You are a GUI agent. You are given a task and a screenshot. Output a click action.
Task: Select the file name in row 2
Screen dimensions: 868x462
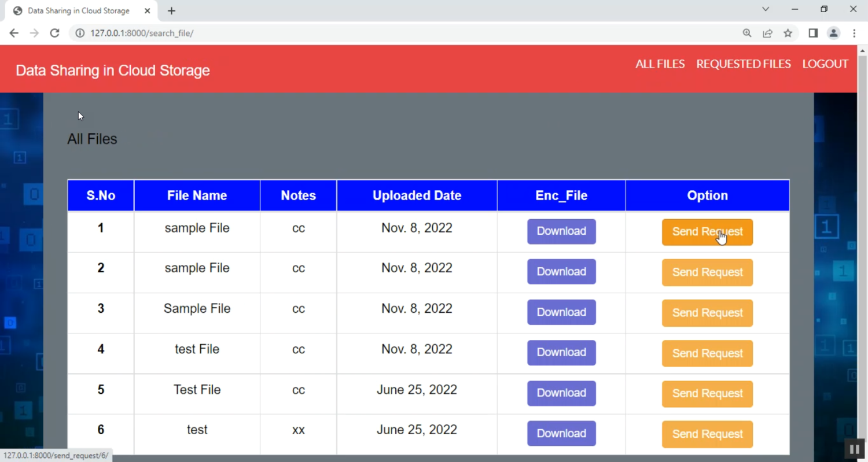[197, 268]
